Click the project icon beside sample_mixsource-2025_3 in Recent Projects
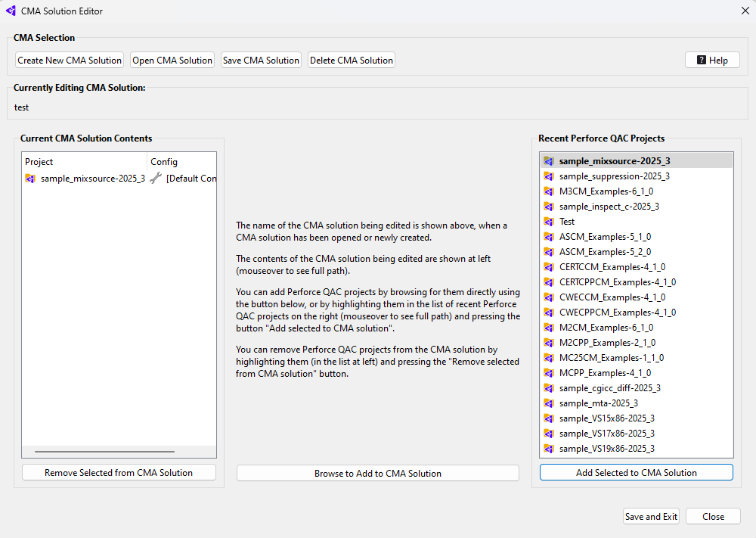 click(549, 161)
